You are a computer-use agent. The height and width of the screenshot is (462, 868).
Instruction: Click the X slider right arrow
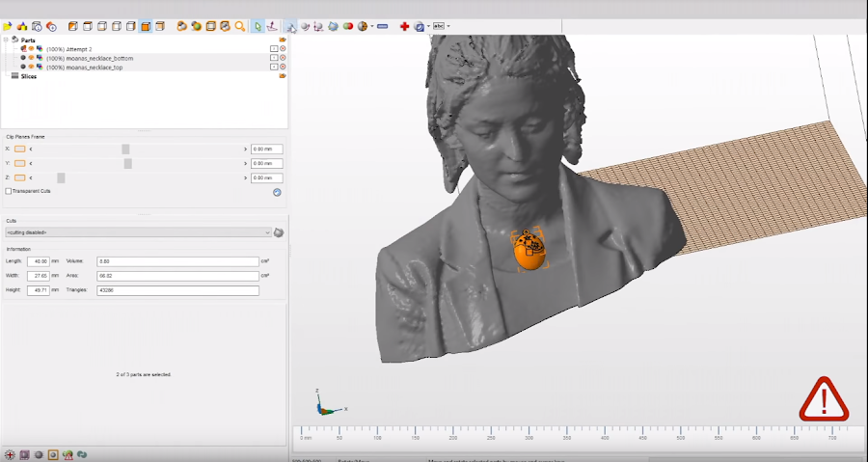245,149
